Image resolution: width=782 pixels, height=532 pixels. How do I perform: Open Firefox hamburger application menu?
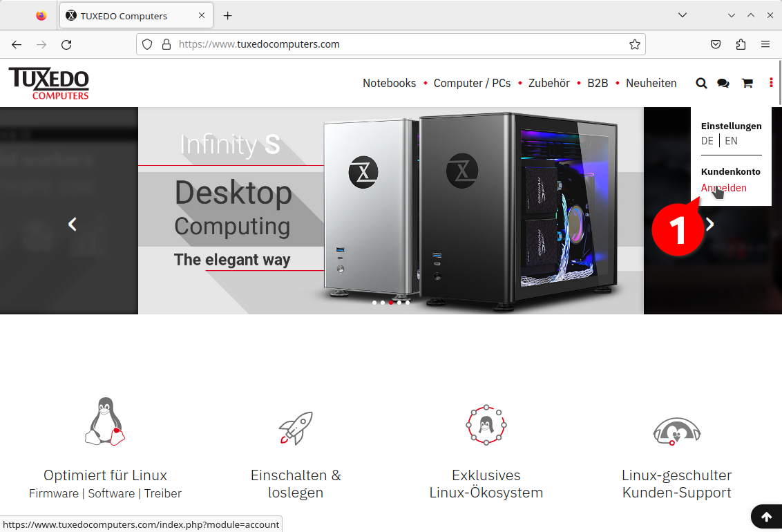pyautogui.click(x=765, y=44)
